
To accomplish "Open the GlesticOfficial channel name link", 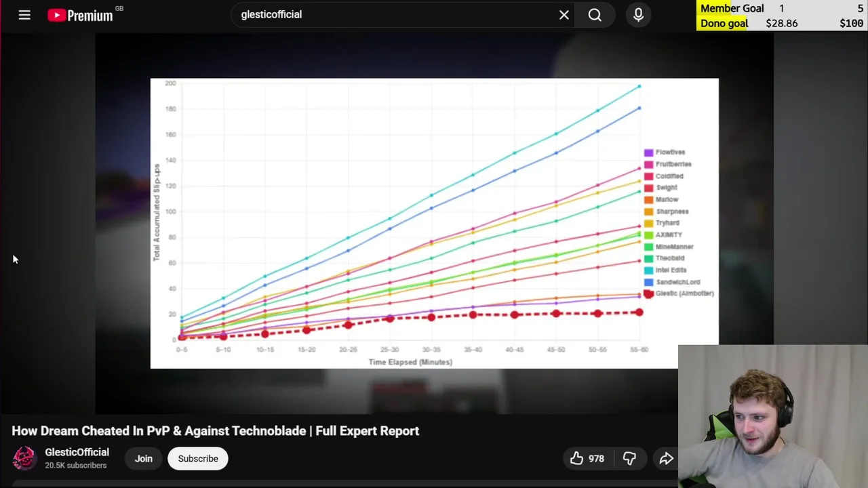I will point(77,452).
